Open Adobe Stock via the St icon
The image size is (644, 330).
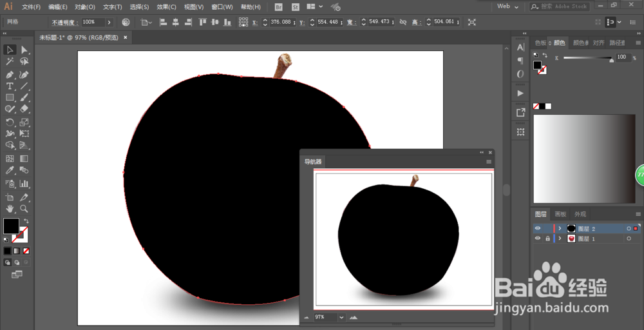296,7
